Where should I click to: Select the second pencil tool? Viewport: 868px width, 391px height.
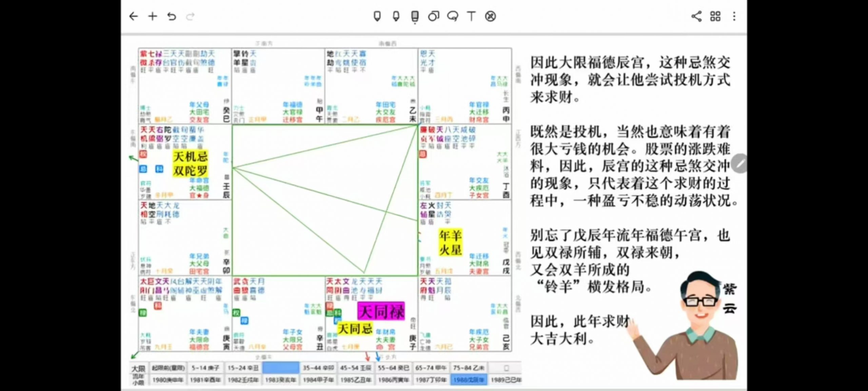tap(396, 16)
